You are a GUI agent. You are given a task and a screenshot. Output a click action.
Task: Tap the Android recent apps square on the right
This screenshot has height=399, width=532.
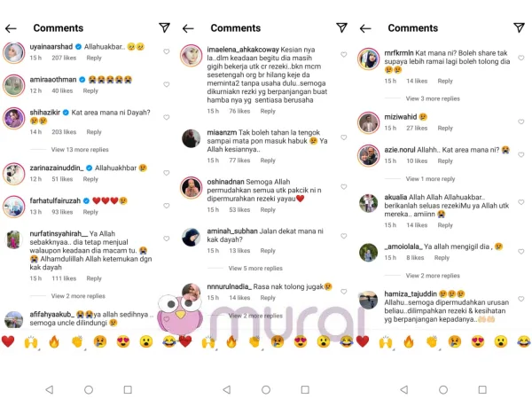click(482, 389)
